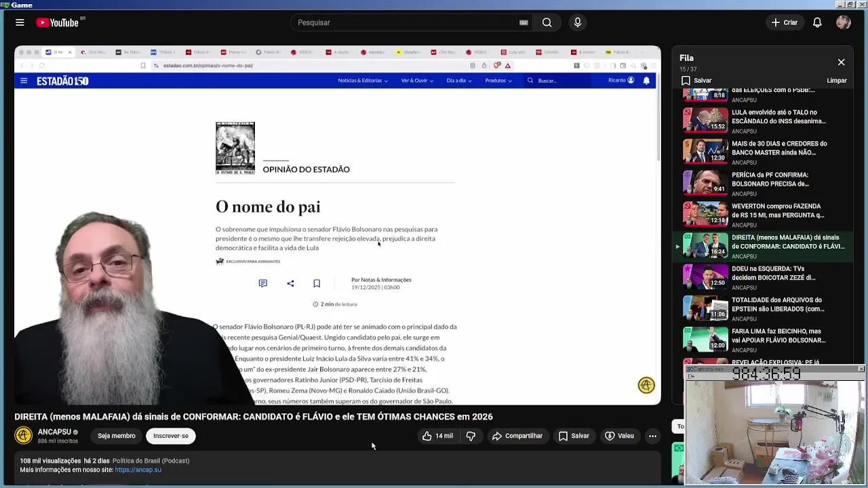The height and width of the screenshot is (488, 868).
Task: Save the video to a playlist
Action: [574, 436]
